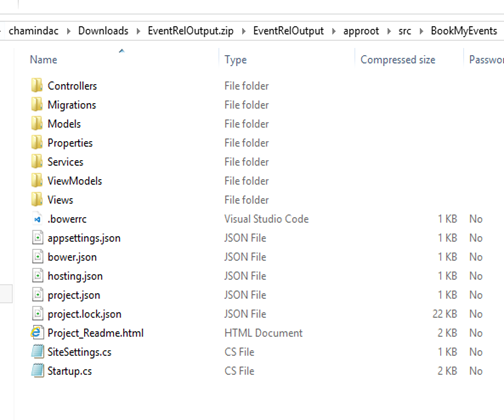
Task: Click the HTML Document type cell
Action: pos(263,333)
